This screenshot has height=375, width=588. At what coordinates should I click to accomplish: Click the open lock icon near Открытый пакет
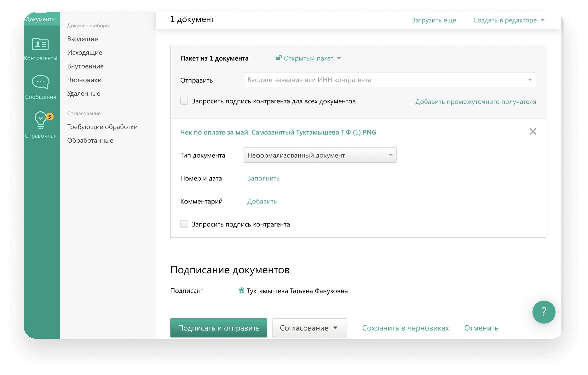[x=279, y=58]
